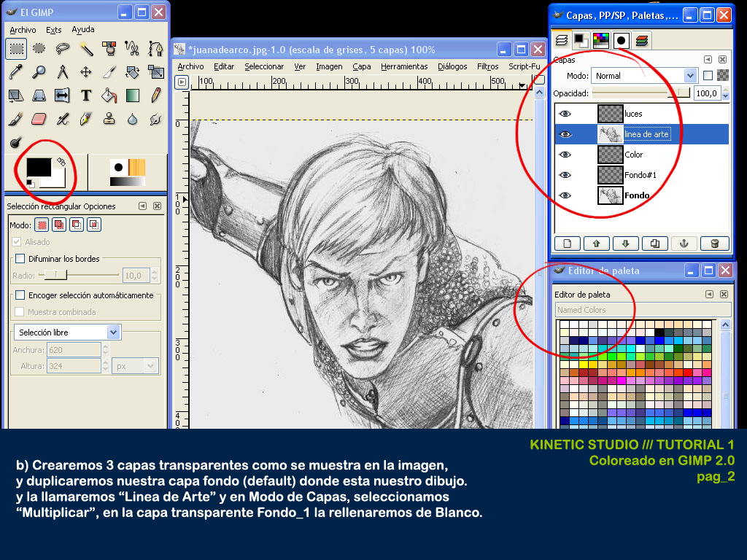Select the Clone stamp tool
The width and height of the screenshot is (747, 560).
[x=109, y=119]
